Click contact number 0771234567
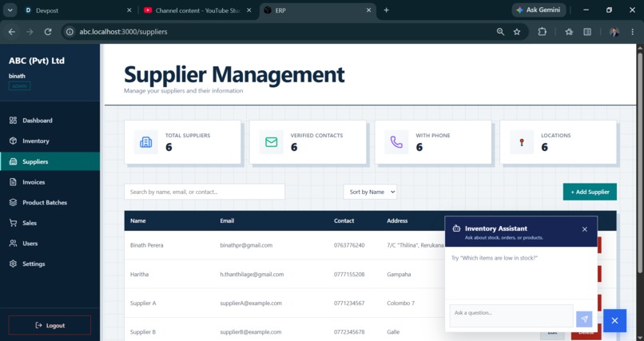The height and width of the screenshot is (341, 644). coord(349,303)
